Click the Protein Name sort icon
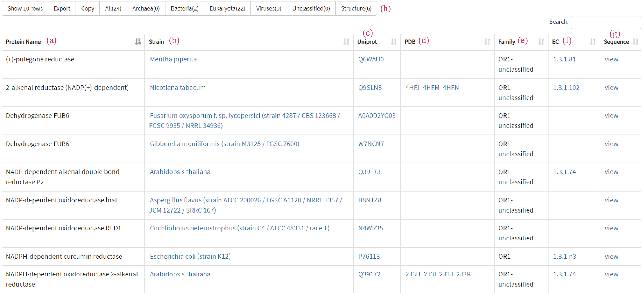Viewport: 644px width, 293px height. coord(138,42)
